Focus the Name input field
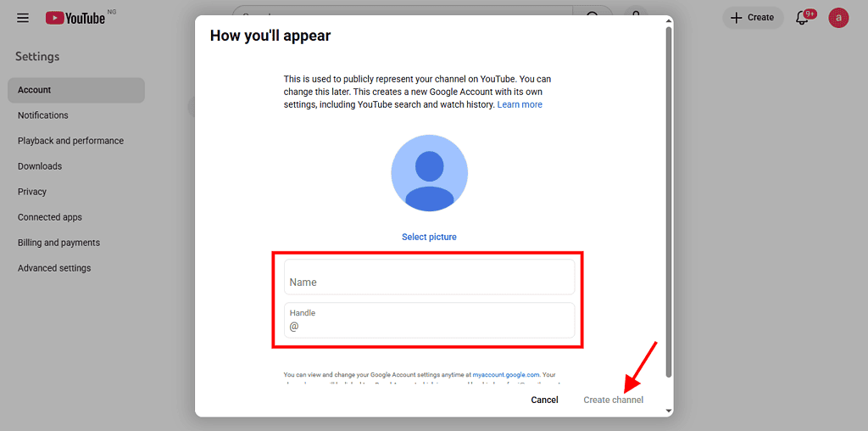This screenshot has width=868, height=431. (x=429, y=277)
